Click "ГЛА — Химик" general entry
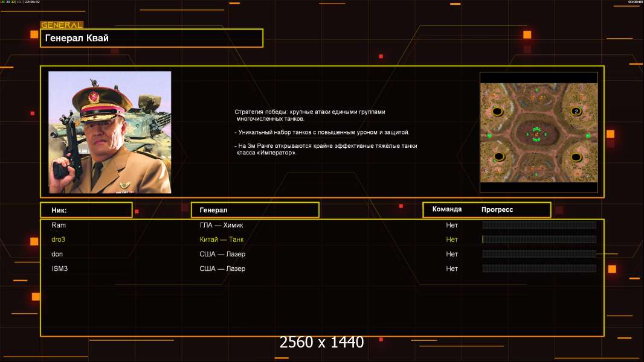 (x=221, y=225)
